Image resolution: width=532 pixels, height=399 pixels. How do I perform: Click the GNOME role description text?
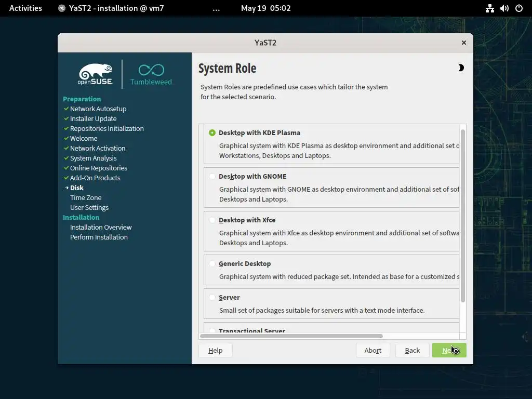339,194
